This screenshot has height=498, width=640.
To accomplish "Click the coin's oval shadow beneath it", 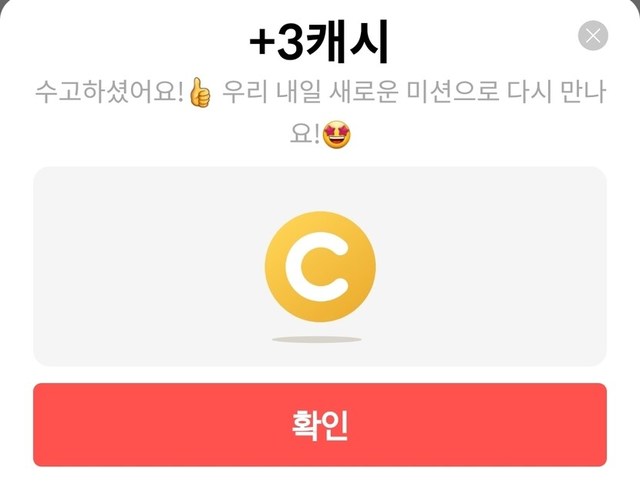I will 317,339.
